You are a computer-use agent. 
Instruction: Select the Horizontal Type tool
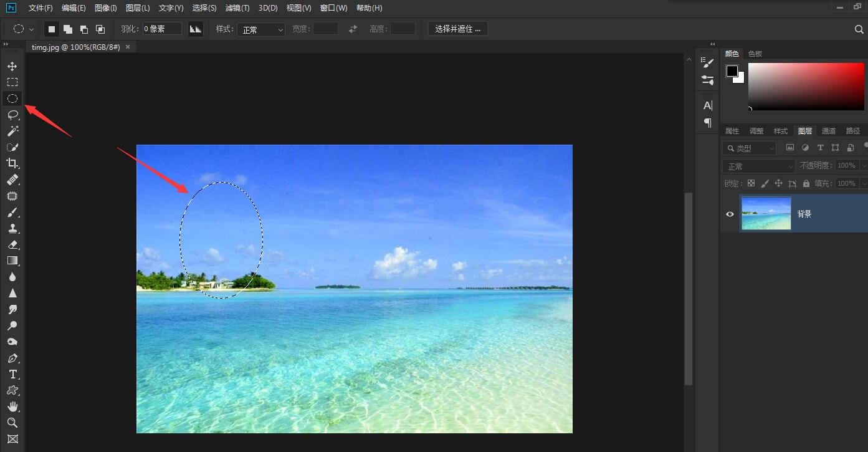click(x=12, y=374)
